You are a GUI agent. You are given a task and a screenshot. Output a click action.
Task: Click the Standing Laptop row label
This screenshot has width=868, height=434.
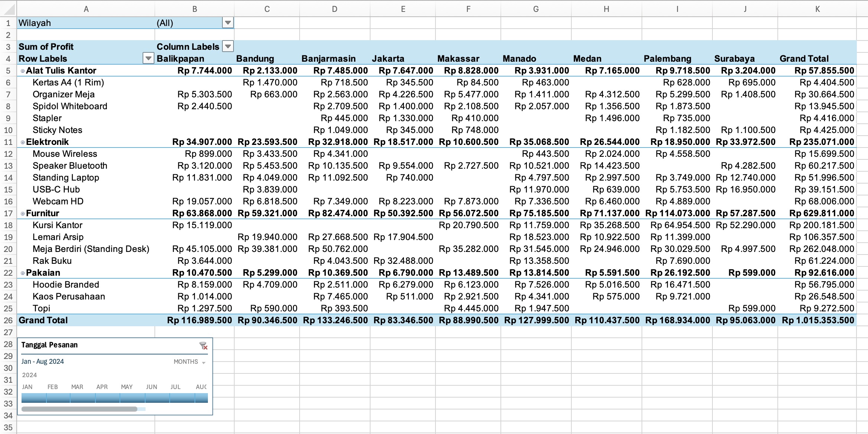point(66,178)
